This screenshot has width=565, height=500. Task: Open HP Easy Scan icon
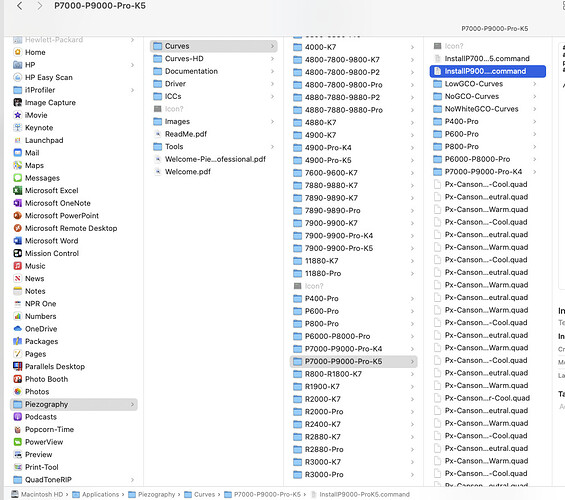pos(17,77)
